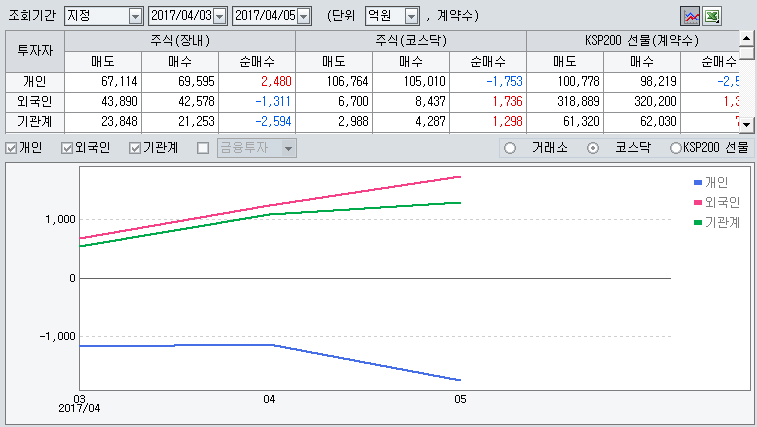The image size is (757, 427).
Task: Uncheck the 개인 checkbox
Action: (x=11, y=148)
